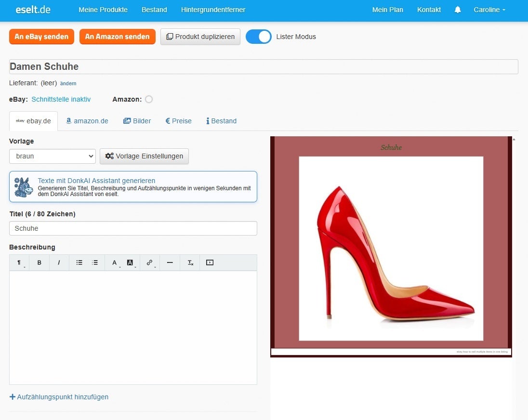
Task: Apply italic formatting in description toolbar
Action: (59, 262)
